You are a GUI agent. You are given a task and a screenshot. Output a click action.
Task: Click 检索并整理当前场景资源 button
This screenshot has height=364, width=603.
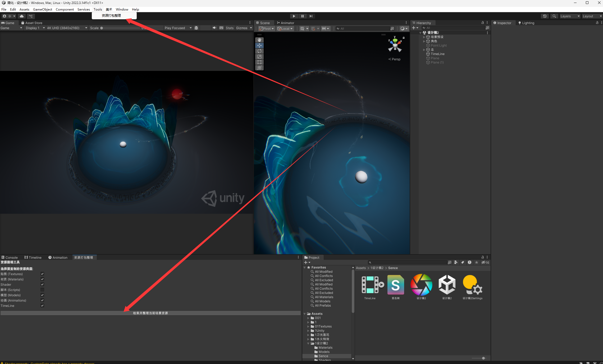click(150, 313)
